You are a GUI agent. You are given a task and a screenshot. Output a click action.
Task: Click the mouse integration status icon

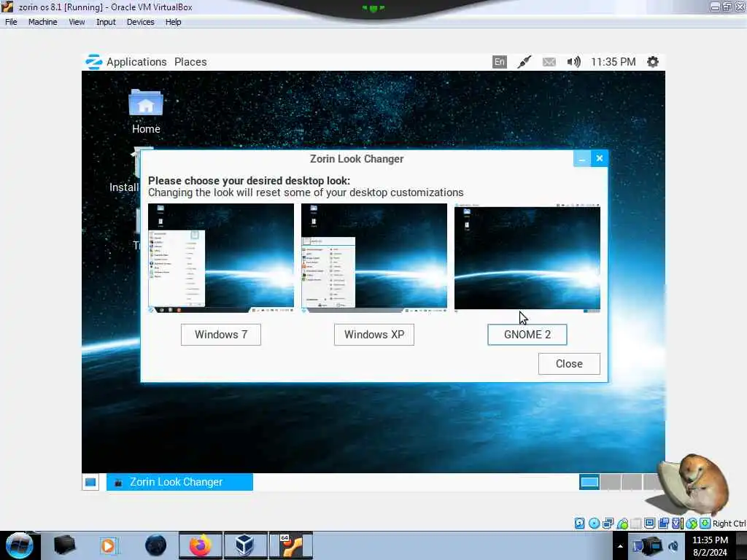(x=692, y=524)
